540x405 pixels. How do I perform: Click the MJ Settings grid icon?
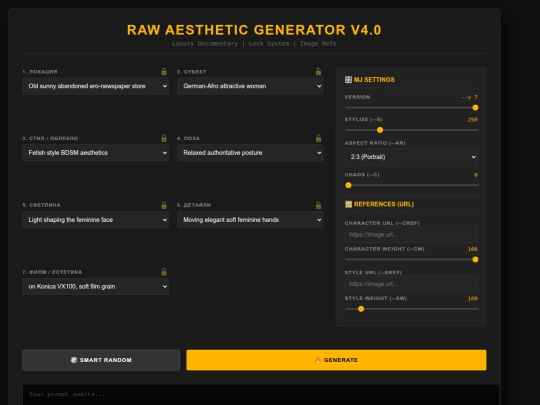(x=348, y=80)
